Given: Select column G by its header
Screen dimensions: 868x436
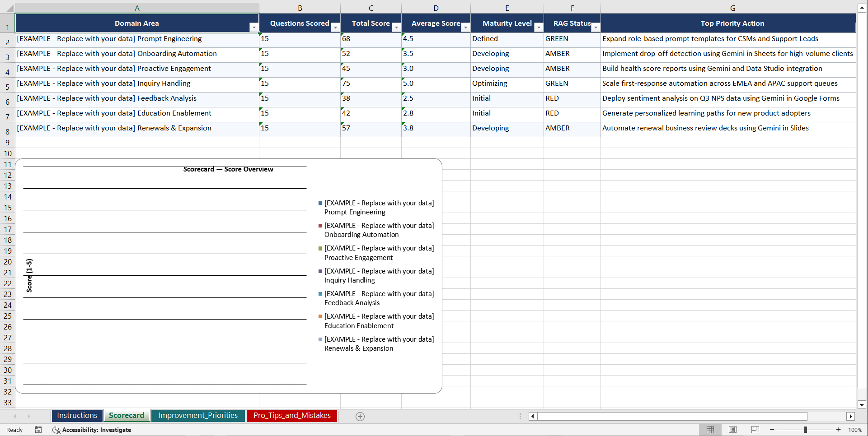Looking at the screenshot, I should (732, 8).
